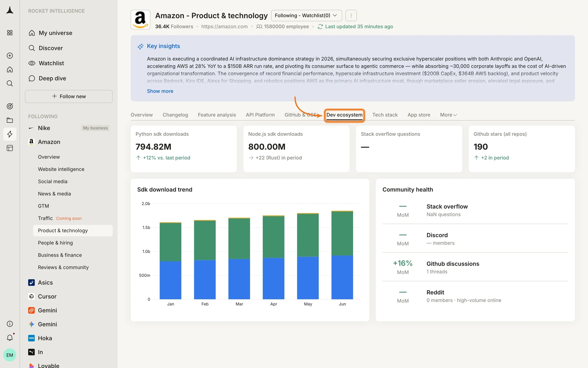
Task: Switch to the App store tab
Action: click(x=419, y=115)
